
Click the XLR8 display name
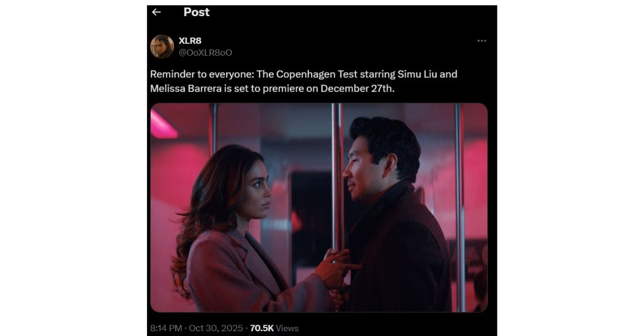pos(190,41)
